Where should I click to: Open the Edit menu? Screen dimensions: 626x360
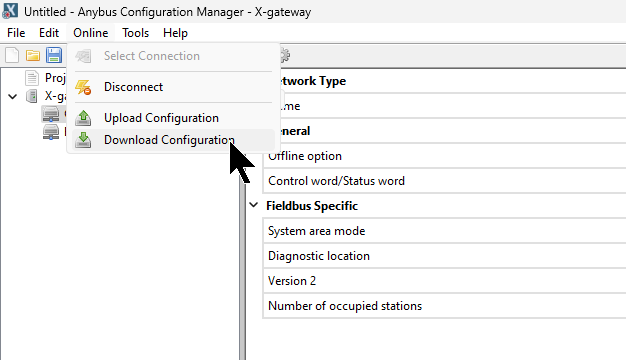pyautogui.click(x=49, y=33)
